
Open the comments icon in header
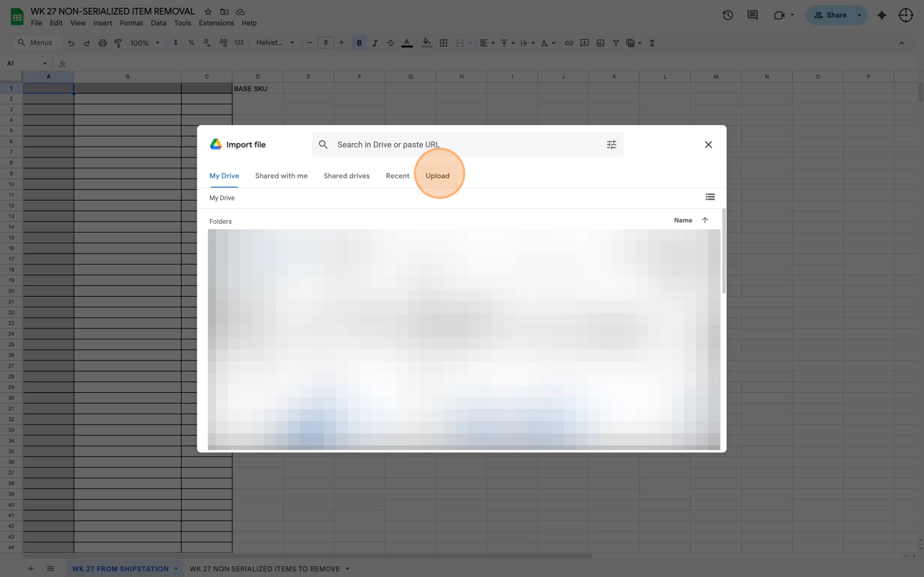pos(752,15)
